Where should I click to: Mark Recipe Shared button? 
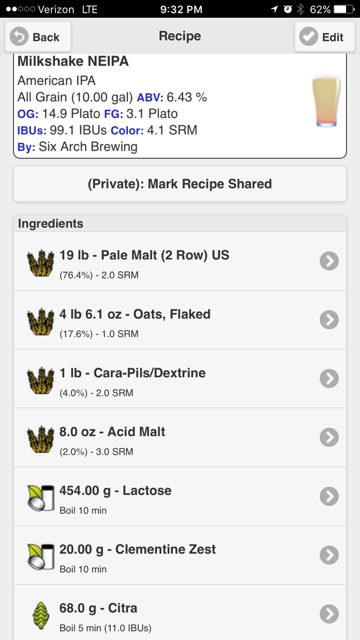[180, 184]
